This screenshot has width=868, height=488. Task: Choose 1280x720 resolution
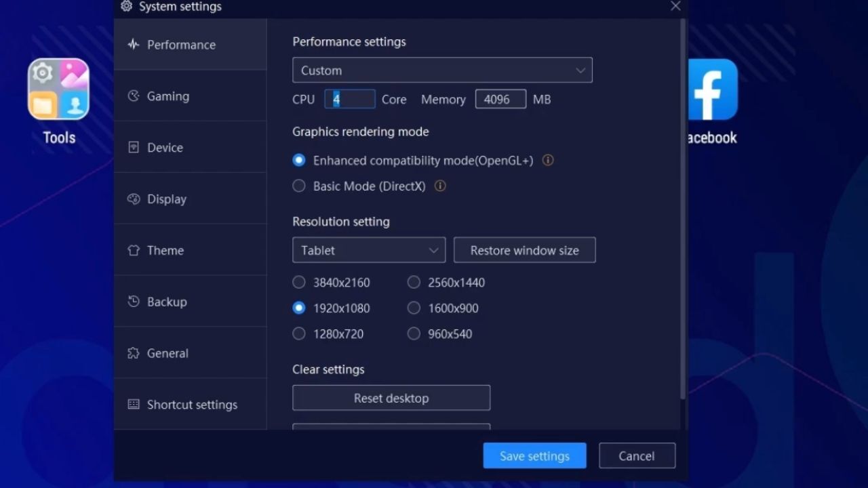click(299, 334)
